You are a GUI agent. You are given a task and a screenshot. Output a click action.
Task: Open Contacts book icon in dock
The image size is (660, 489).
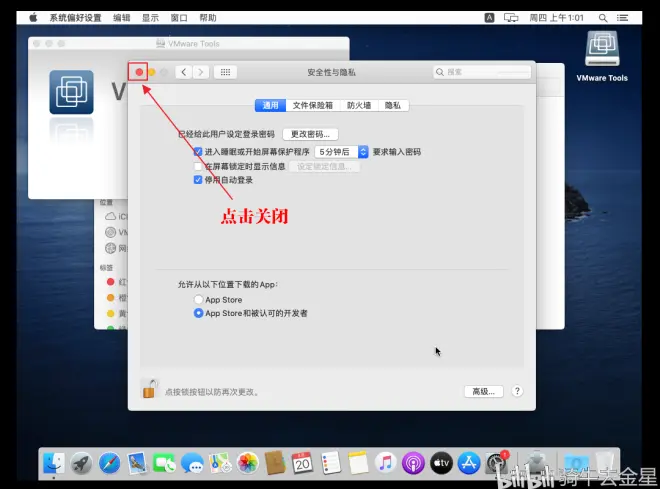275,463
